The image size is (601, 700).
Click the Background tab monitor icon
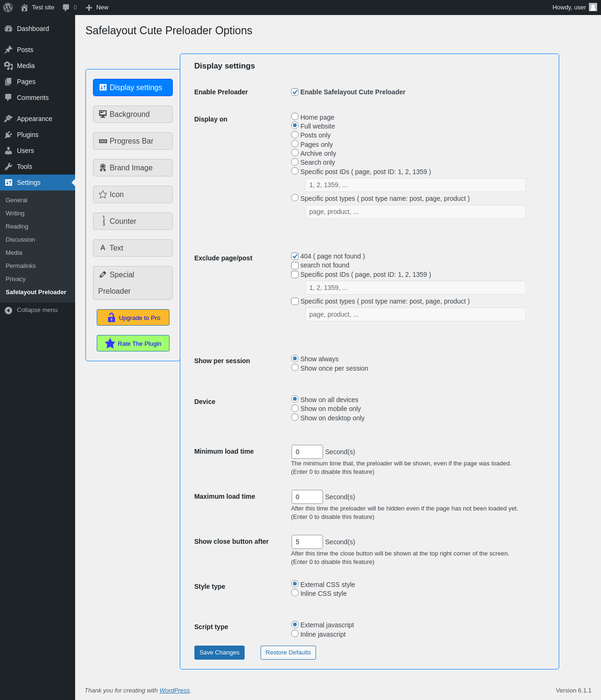pos(103,114)
